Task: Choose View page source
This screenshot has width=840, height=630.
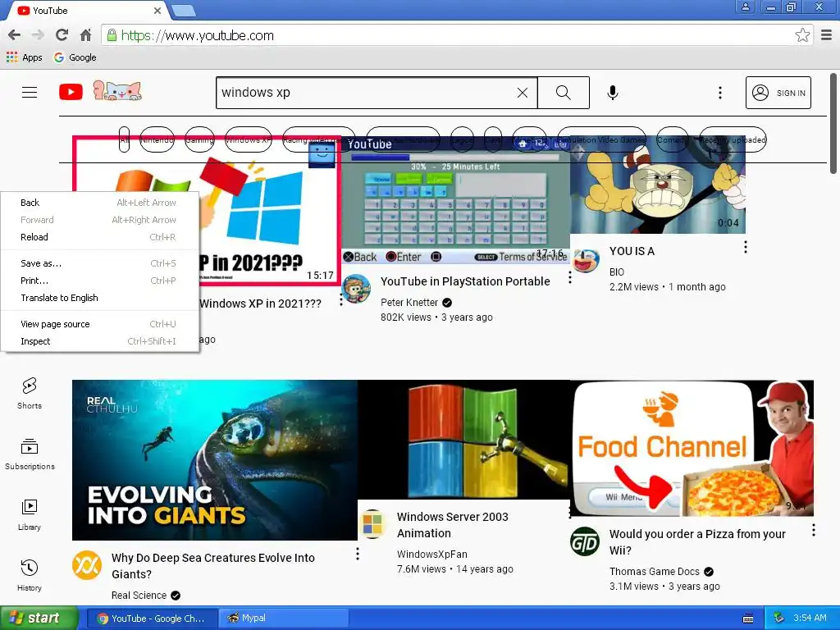Action: (99, 323)
